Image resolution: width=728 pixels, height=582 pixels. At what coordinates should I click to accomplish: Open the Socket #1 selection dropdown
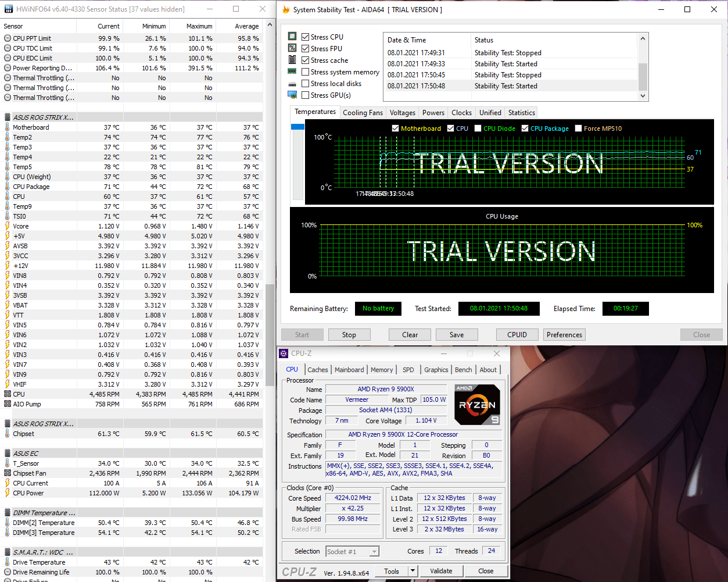tap(353, 551)
